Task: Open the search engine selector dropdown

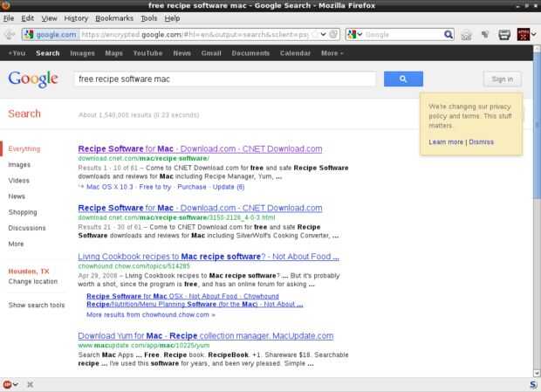Action: click(355, 35)
